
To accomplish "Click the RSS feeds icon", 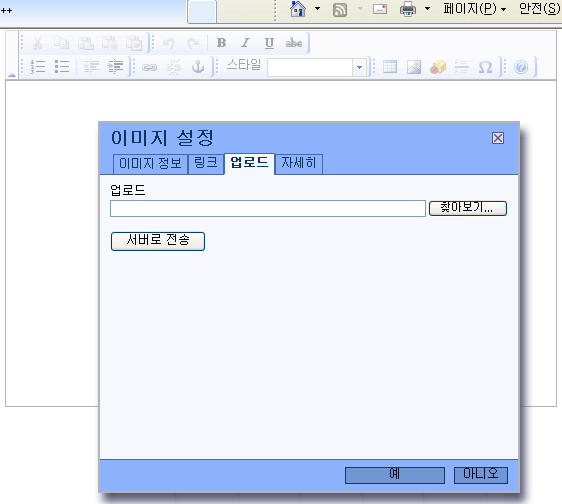I will [339, 10].
